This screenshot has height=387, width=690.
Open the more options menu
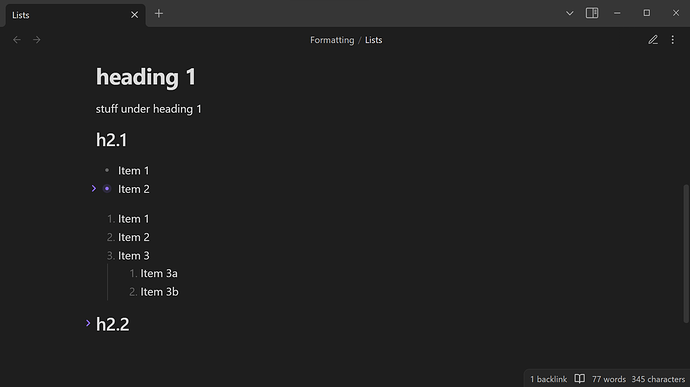672,40
